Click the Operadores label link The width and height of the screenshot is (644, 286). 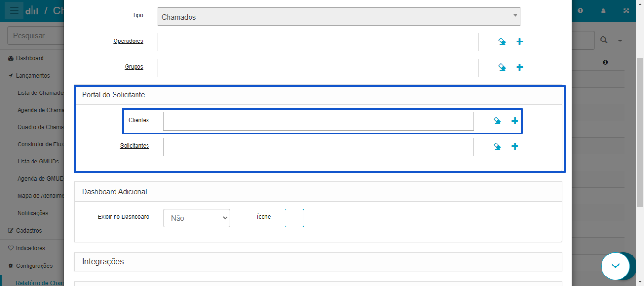pyautogui.click(x=128, y=41)
